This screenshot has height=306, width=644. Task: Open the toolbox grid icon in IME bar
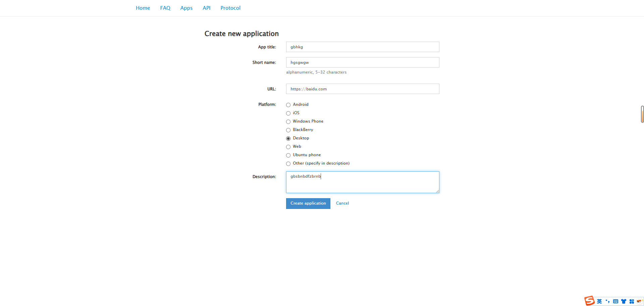(632, 301)
